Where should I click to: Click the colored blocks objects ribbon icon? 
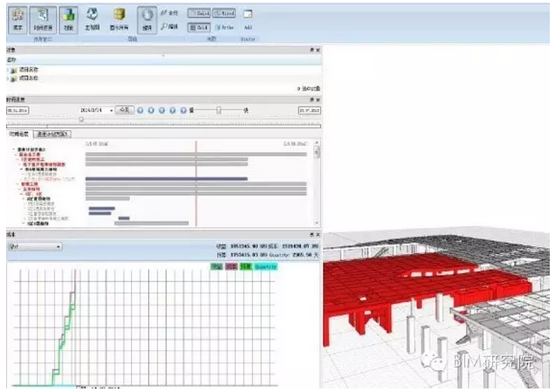(x=68, y=17)
